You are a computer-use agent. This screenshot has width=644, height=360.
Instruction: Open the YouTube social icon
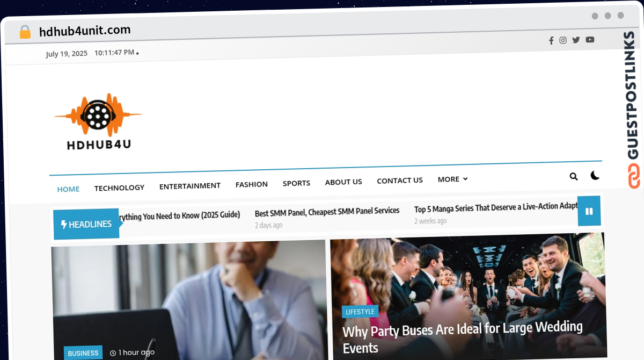pyautogui.click(x=590, y=40)
